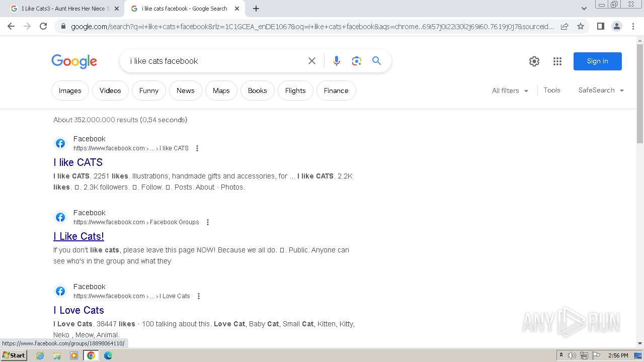
Task: Open the network tray icon
Action: click(584, 355)
